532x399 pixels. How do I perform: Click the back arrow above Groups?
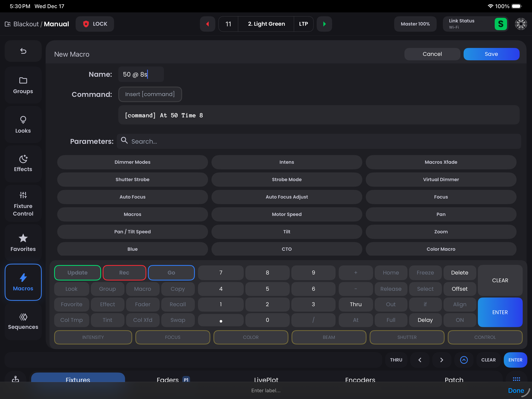pos(23,51)
